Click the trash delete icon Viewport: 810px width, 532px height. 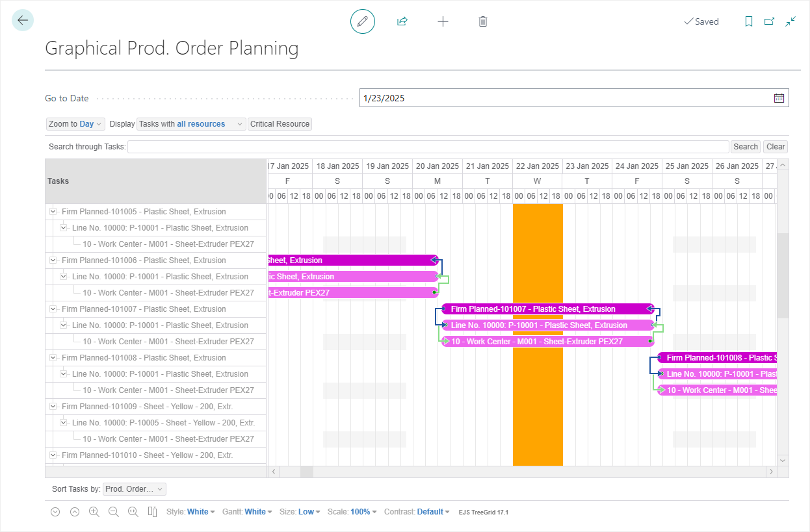tap(483, 21)
